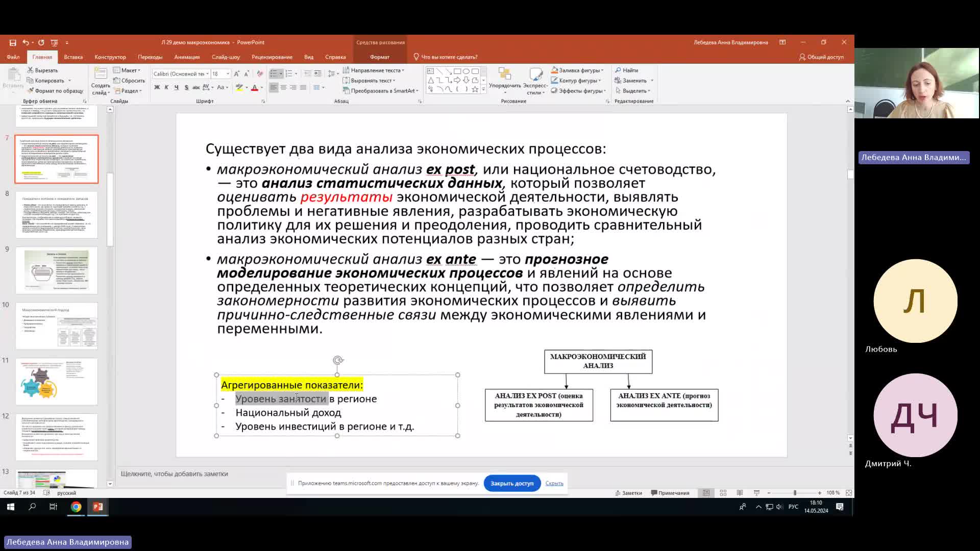Decrease font size with the A-down icon
The height and width of the screenshot is (551, 980).
(246, 74)
